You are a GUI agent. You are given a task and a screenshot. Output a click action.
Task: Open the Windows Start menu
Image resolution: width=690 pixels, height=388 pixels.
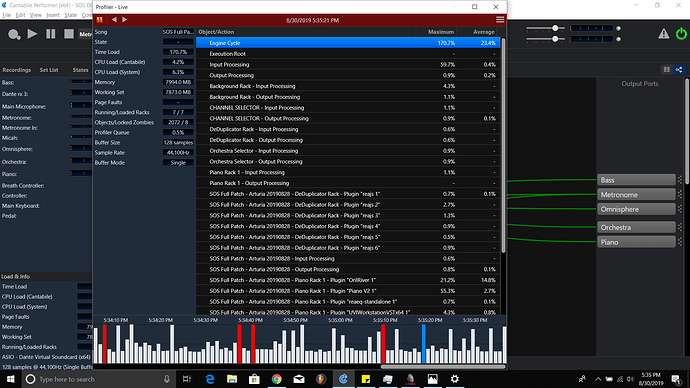pyautogui.click(x=10, y=379)
